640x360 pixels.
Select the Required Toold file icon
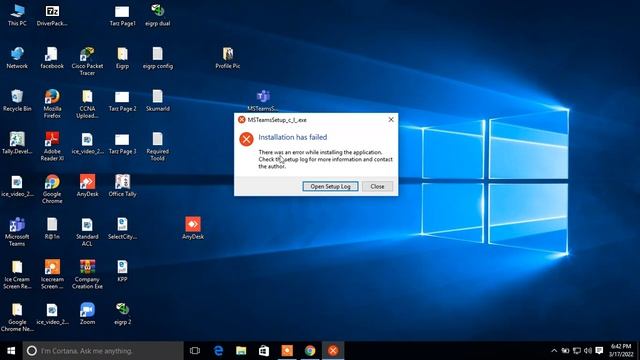[158, 147]
